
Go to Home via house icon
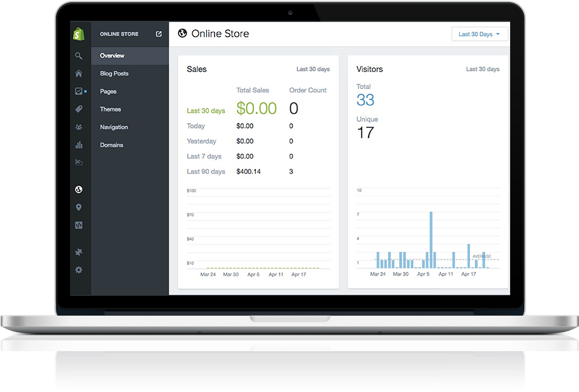(79, 74)
